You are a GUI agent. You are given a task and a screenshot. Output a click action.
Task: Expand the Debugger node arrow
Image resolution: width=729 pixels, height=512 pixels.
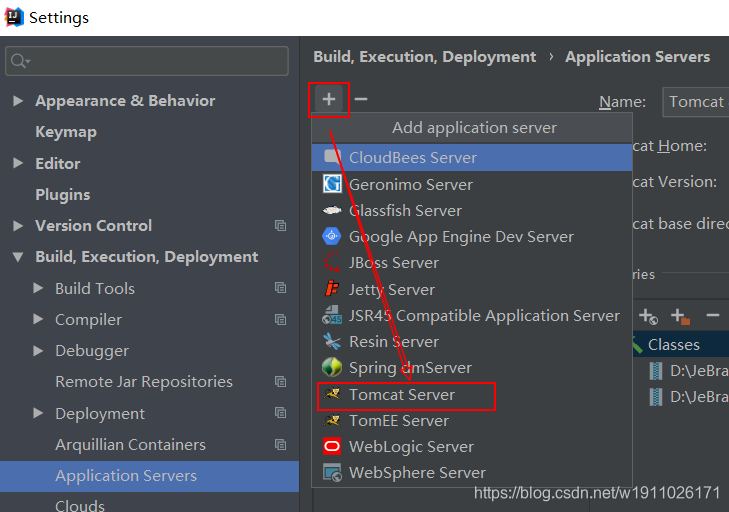(38, 350)
